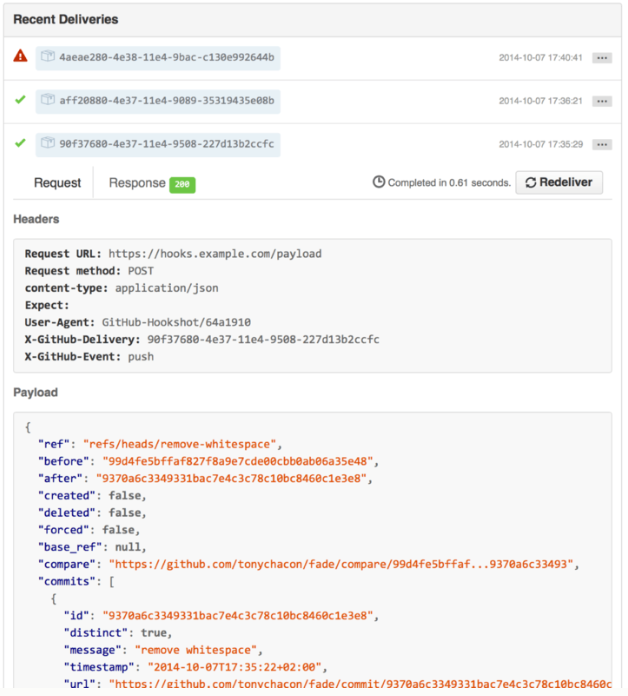Click the "commits": [ line
This screenshot has width=628, height=696.
pos(76,581)
